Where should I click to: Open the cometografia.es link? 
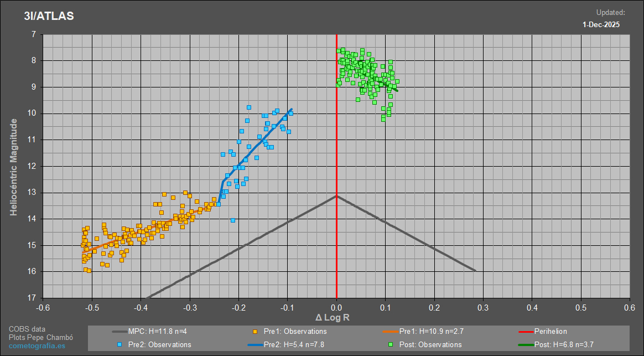(x=37, y=346)
